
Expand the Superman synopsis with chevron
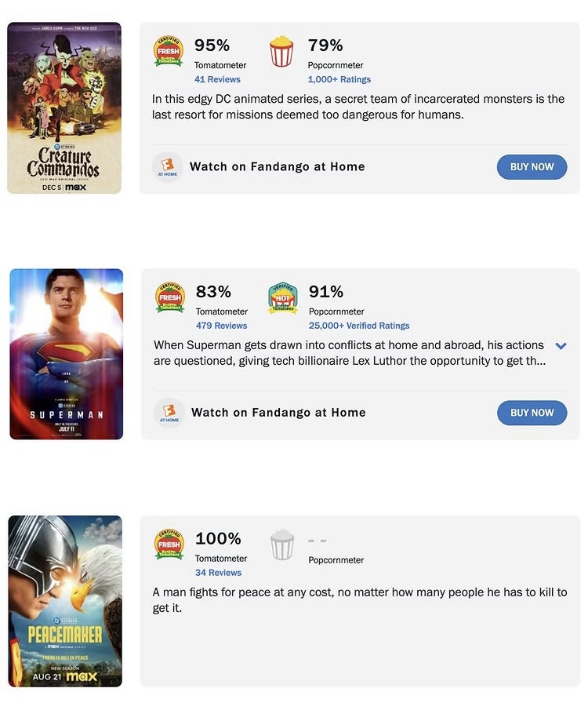coord(561,346)
